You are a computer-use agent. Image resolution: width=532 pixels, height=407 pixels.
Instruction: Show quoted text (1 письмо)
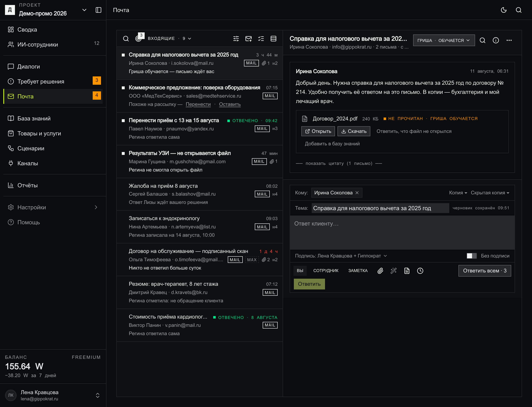point(339,163)
